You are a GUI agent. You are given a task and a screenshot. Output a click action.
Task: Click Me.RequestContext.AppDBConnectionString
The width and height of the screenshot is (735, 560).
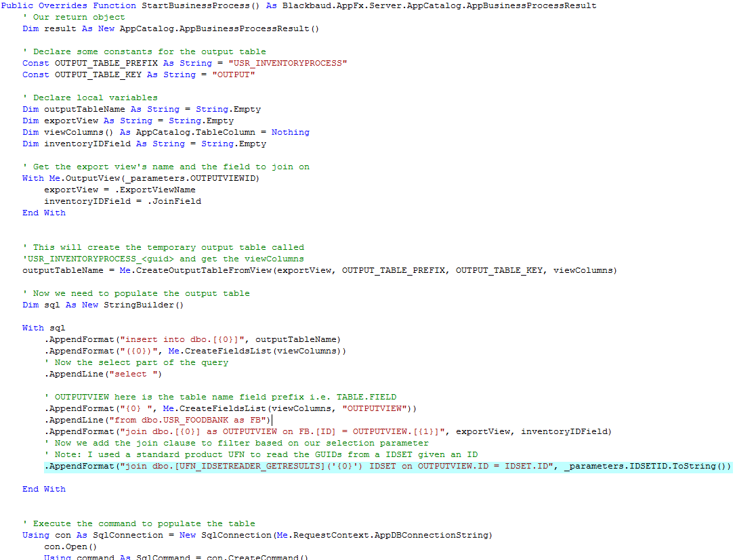coord(382,536)
